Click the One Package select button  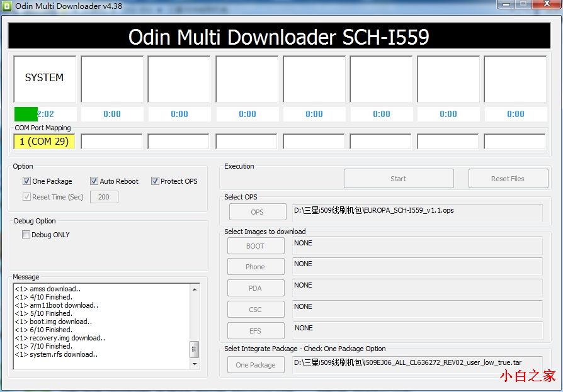tap(256, 365)
